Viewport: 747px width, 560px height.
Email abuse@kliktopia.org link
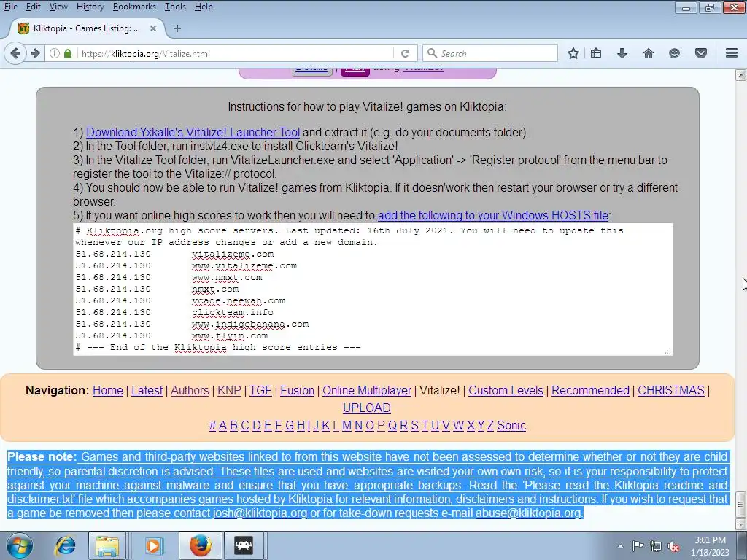click(x=528, y=513)
